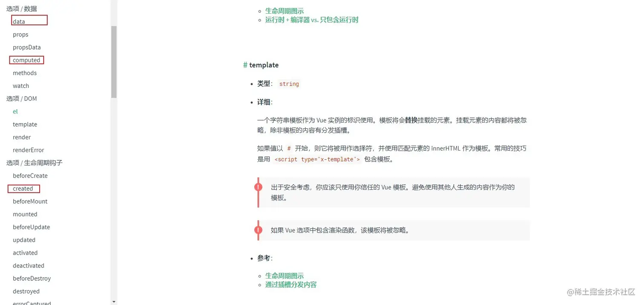644x305 pixels.
Task: Click the warning icon beside 出于安全考虑
Action: (x=258, y=187)
